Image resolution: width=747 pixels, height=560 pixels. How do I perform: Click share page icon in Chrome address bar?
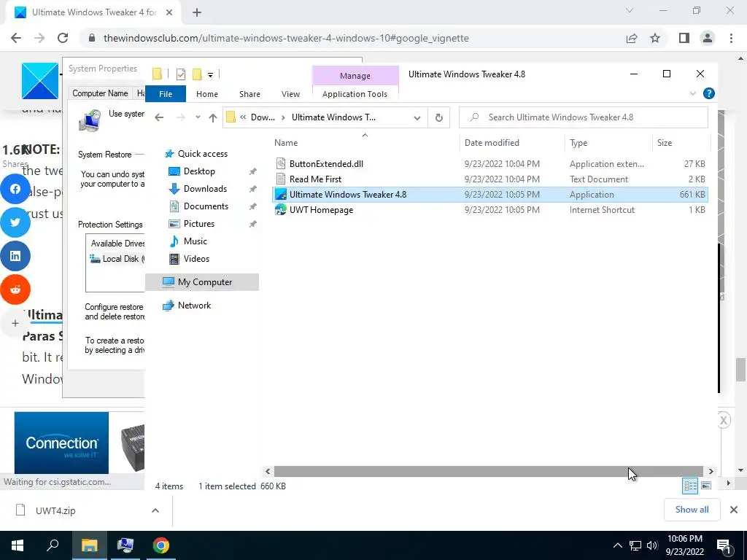click(x=632, y=38)
